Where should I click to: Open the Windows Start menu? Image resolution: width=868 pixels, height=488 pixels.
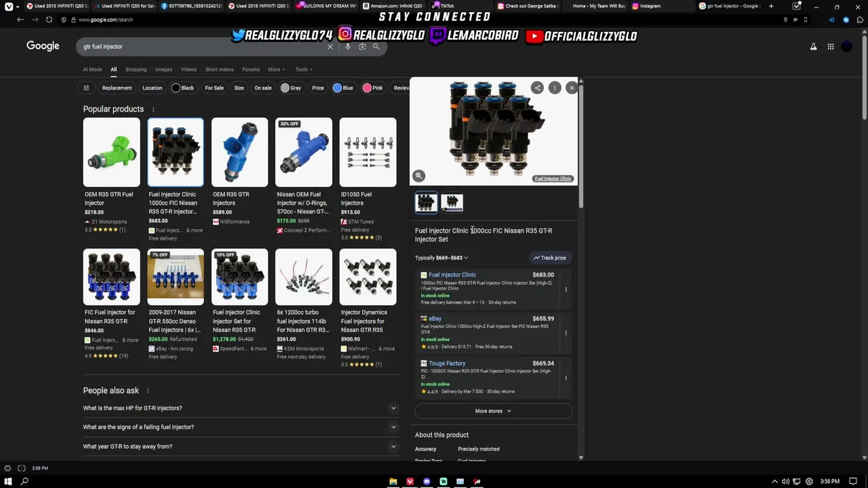tap(7, 481)
